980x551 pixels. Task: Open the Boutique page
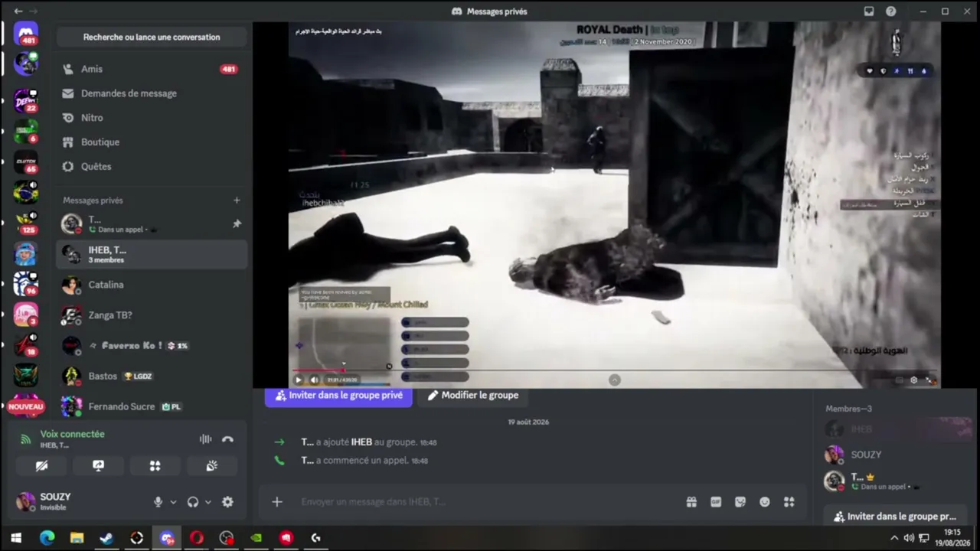coord(152,142)
